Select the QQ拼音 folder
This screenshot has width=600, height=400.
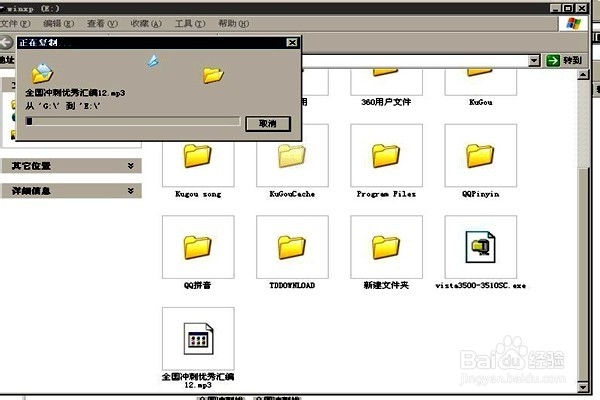[198, 247]
